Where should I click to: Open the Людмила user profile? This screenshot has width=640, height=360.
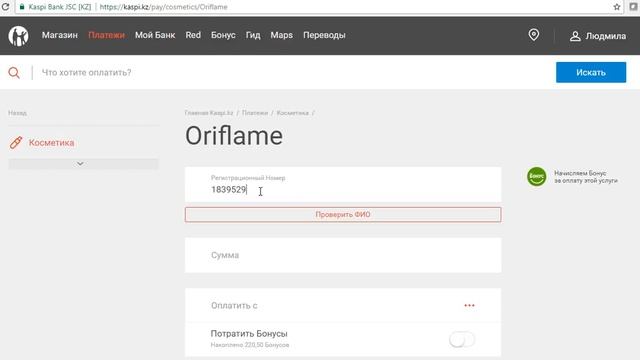pyautogui.click(x=598, y=36)
